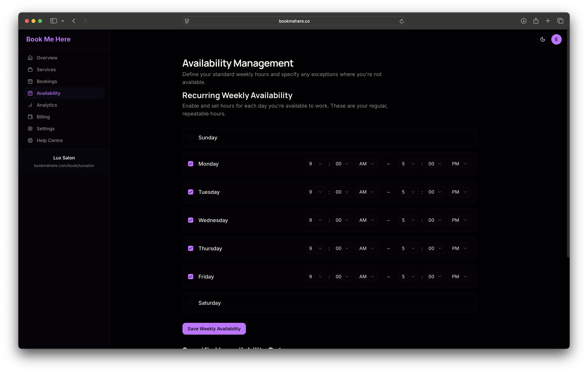
Task: Uncheck the Wednesday availability checkbox
Action: pos(191,220)
